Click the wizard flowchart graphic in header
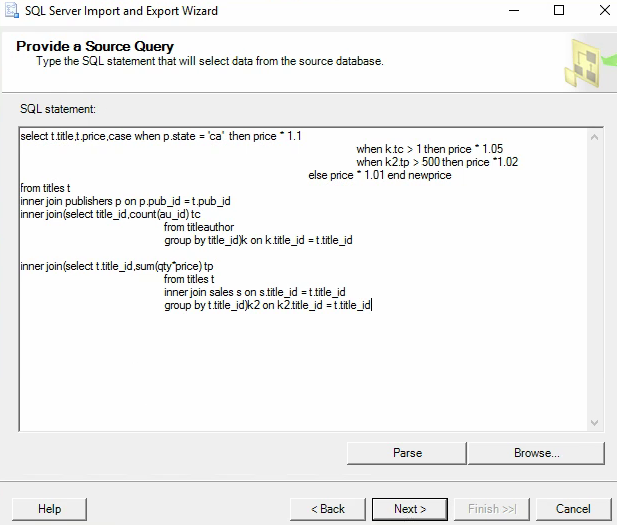Screen dimensions: 617x525 point(588,63)
